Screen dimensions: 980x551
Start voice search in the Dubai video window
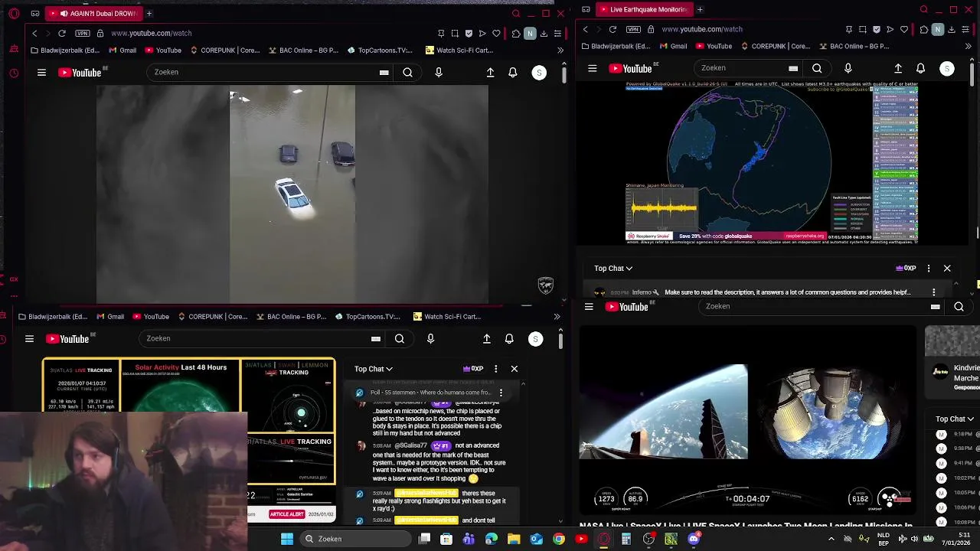pos(439,73)
